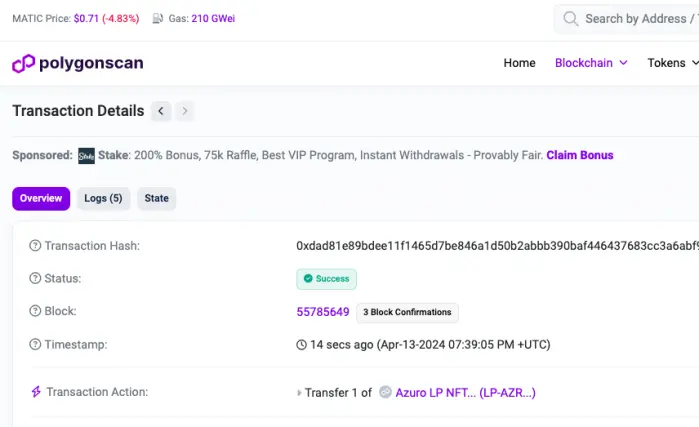Click the Azuro LP NFT token icon
699x427 pixels.
pyautogui.click(x=385, y=392)
